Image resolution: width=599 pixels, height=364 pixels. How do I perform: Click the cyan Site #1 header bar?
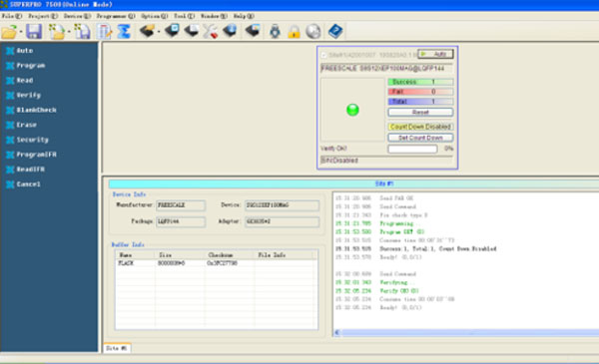coord(353,183)
